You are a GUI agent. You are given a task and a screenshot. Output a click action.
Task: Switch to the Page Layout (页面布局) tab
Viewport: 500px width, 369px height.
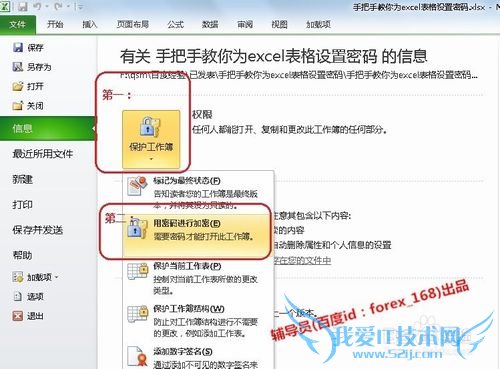133,24
